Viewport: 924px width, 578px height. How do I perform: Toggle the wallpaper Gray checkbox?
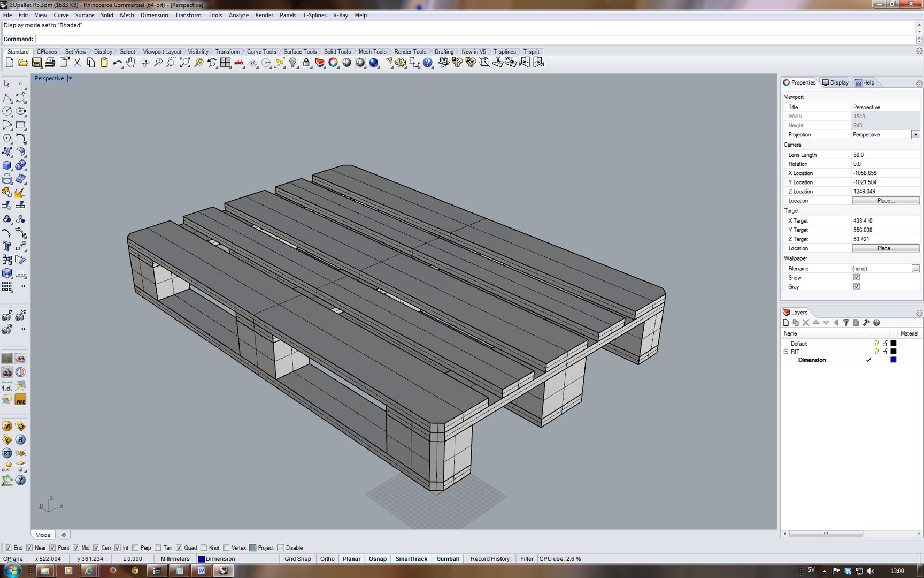(857, 286)
